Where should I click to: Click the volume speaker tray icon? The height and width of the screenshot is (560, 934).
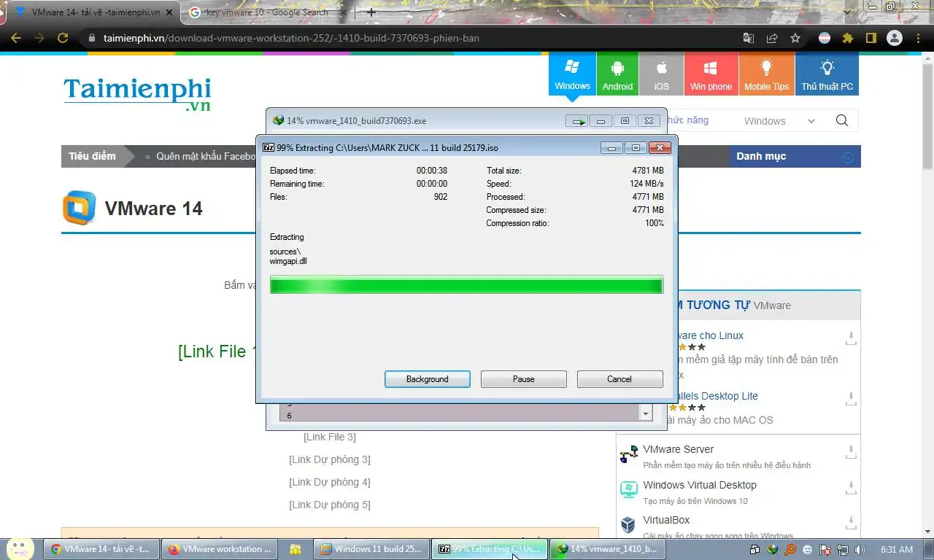click(860, 550)
